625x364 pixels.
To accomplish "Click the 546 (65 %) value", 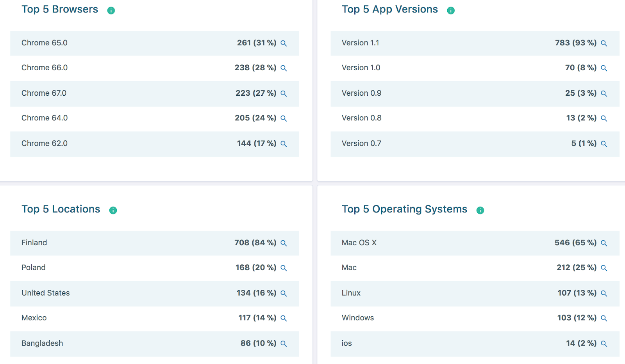I will coord(576,243).
